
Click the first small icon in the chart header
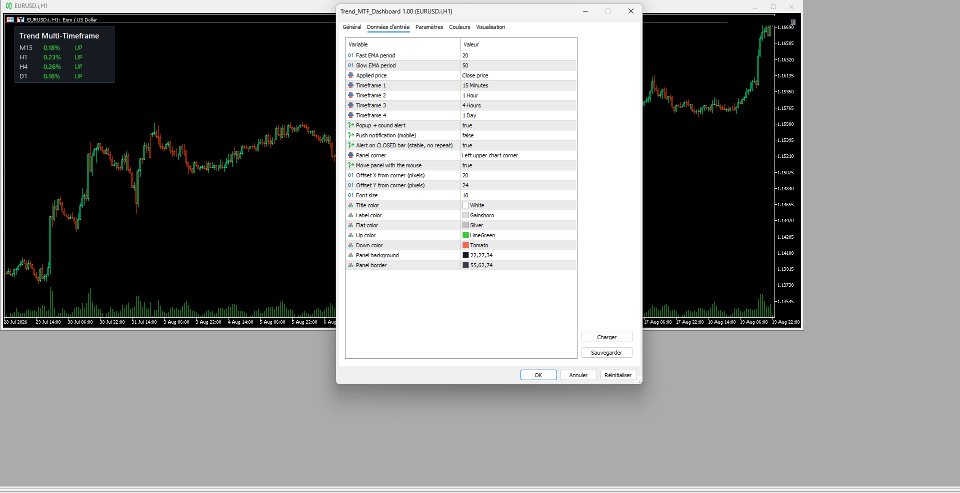10,20
